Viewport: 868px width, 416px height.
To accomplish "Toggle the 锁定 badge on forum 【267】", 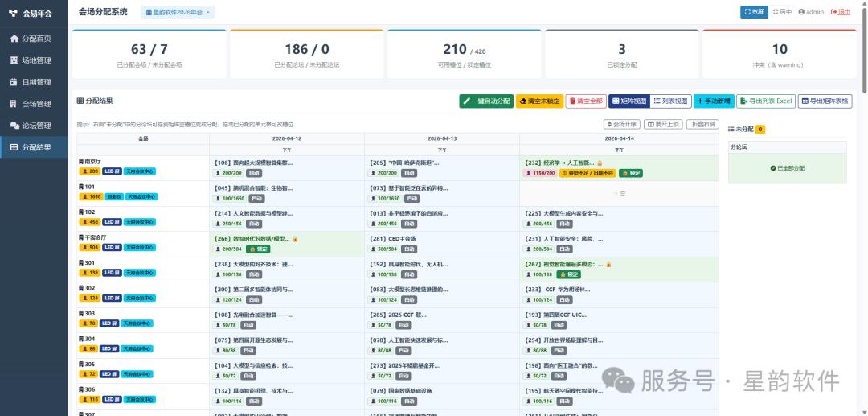I will click(570, 274).
